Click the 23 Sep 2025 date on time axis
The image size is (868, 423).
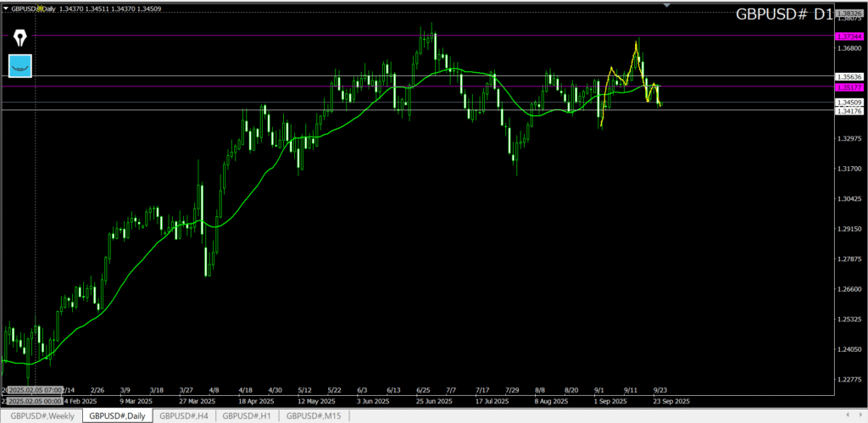[671, 401]
